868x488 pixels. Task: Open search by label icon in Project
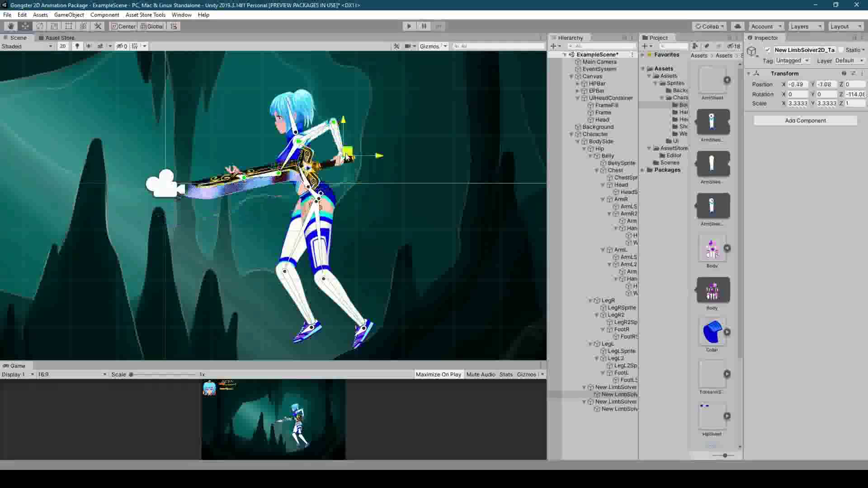tap(707, 46)
